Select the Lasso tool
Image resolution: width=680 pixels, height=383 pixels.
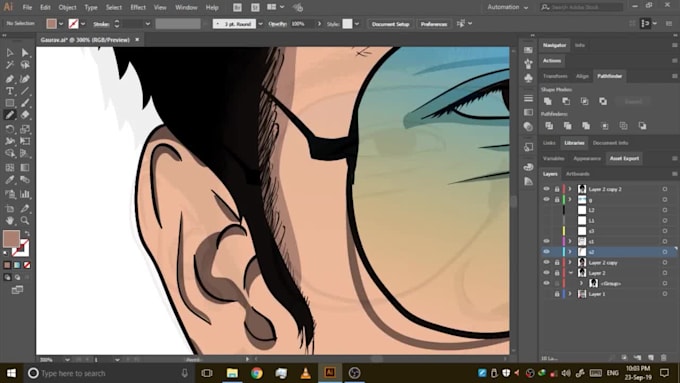click(x=25, y=65)
